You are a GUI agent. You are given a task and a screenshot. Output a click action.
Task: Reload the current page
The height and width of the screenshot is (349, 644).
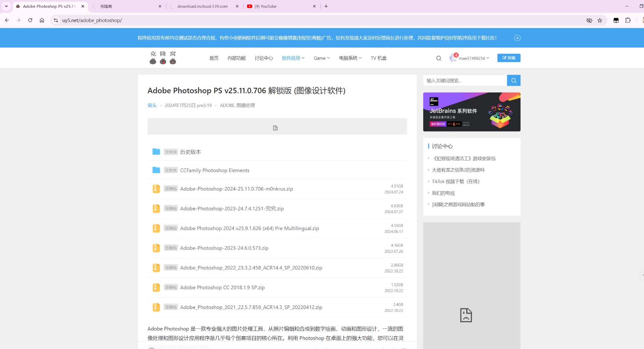[x=30, y=20]
